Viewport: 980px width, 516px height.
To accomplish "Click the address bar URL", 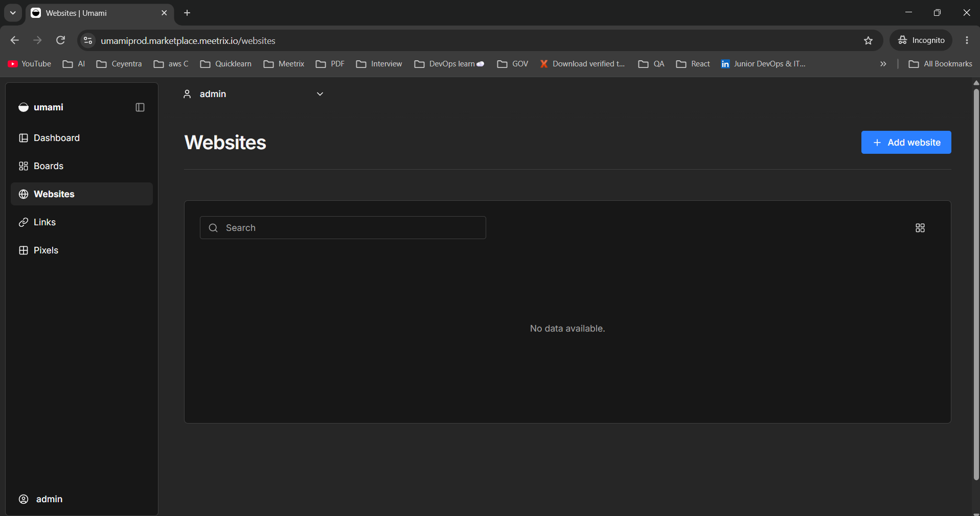I will click(x=188, y=41).
